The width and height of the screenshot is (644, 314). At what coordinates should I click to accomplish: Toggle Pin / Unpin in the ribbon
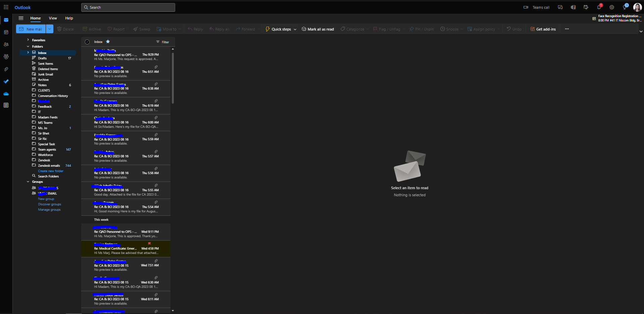(x=422, y=29)
